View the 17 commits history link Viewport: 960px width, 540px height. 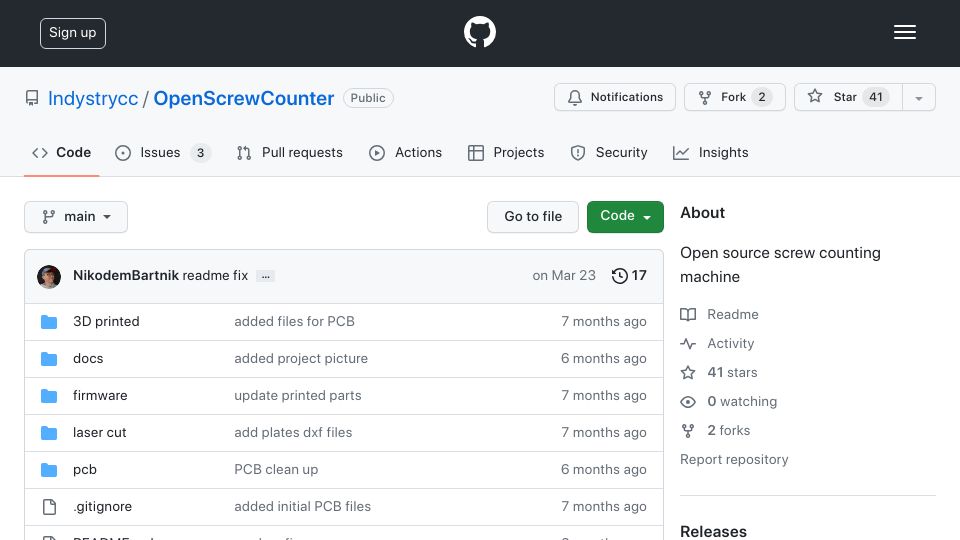[x=629, y=276]
